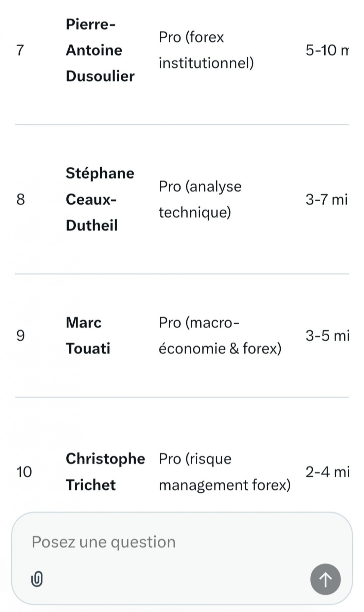
Task: Click the 'Pro (forex institutionnel)' cell
Action: [x=206, y=50]
